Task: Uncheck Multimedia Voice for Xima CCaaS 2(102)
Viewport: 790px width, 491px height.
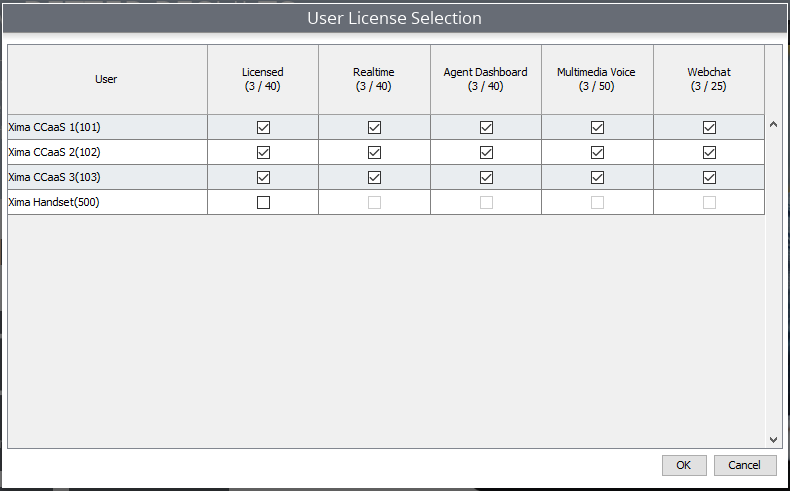Action: tap(598, 152)
